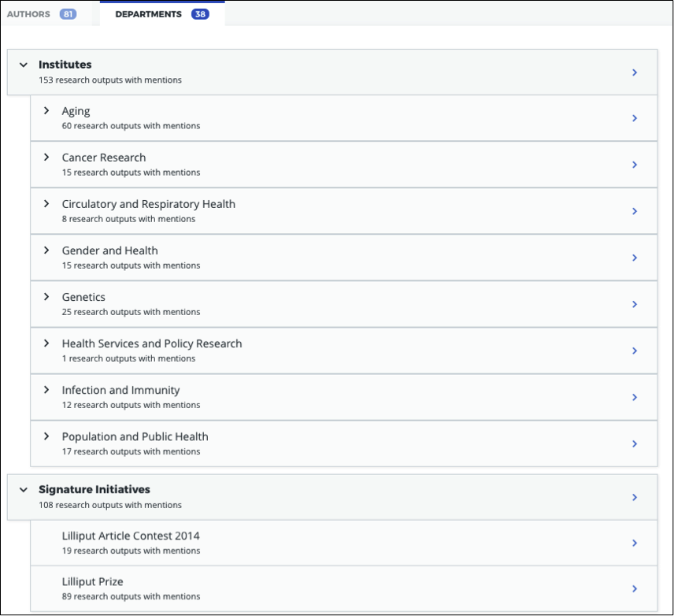Open Cancer Research via right arrow

(635, 165)
